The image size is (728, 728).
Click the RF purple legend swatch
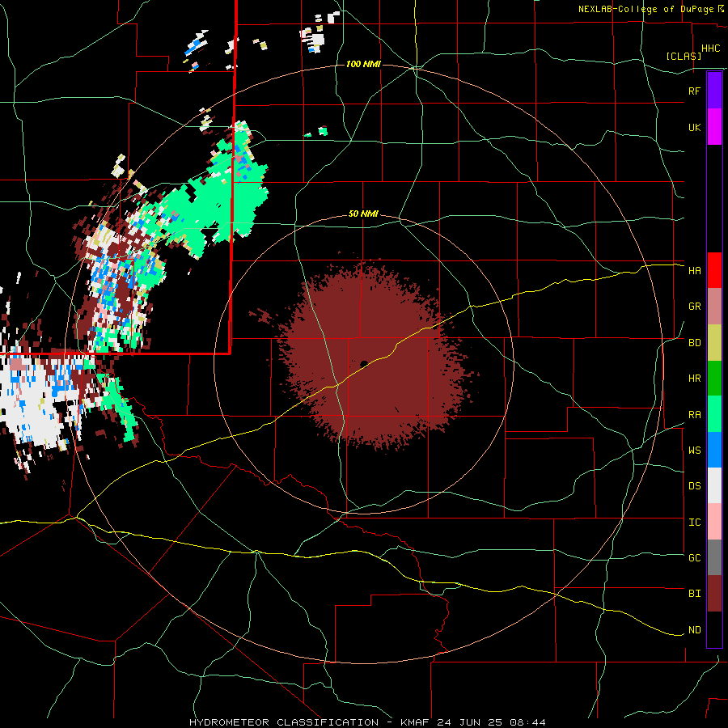pos(714,91)
